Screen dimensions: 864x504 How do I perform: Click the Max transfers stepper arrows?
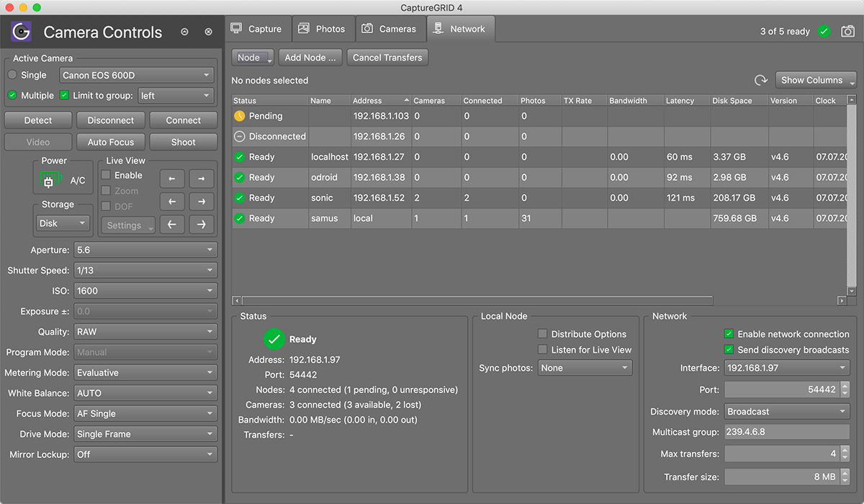pyautogui.click(x=845, y=454)
